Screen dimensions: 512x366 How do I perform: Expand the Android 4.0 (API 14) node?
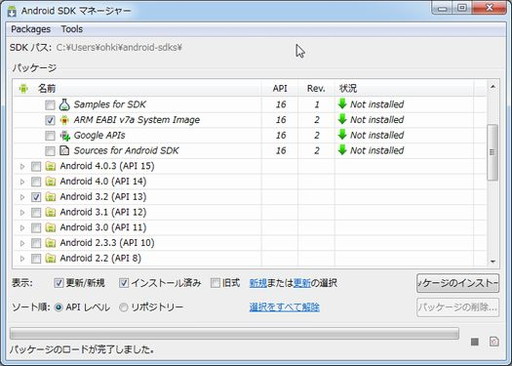[x=22, y=182]
